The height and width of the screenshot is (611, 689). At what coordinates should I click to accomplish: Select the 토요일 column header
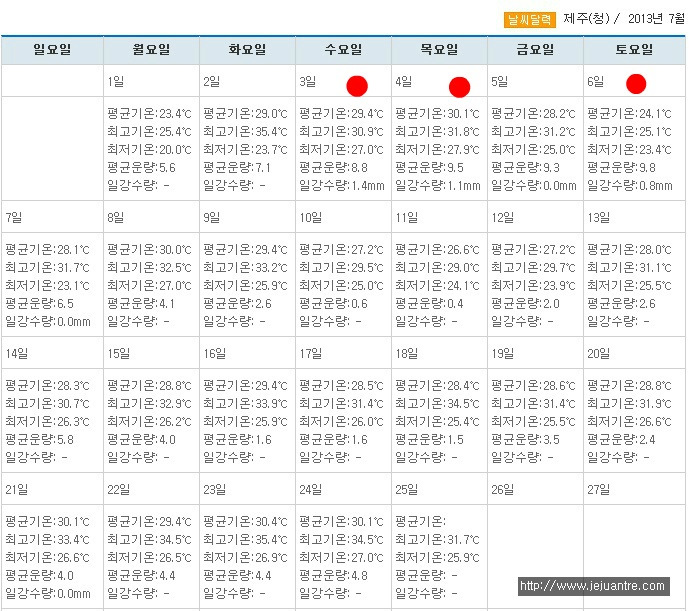coord(634,50)
